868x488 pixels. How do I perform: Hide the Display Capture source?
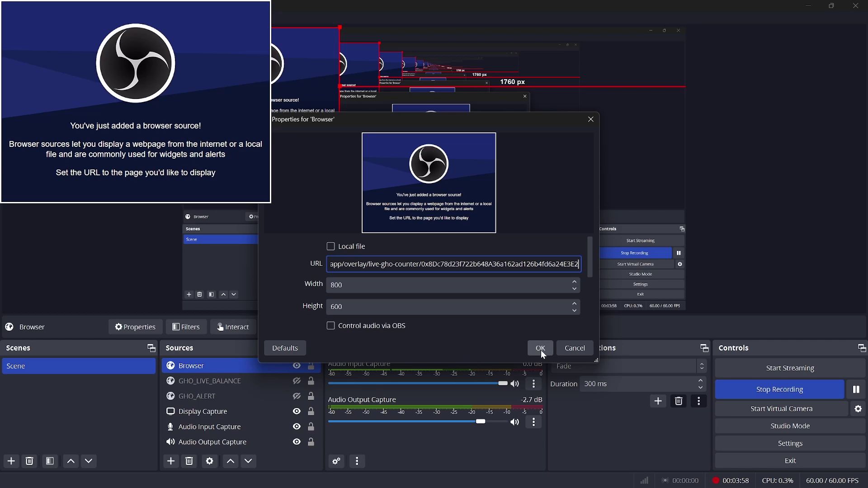297,411
